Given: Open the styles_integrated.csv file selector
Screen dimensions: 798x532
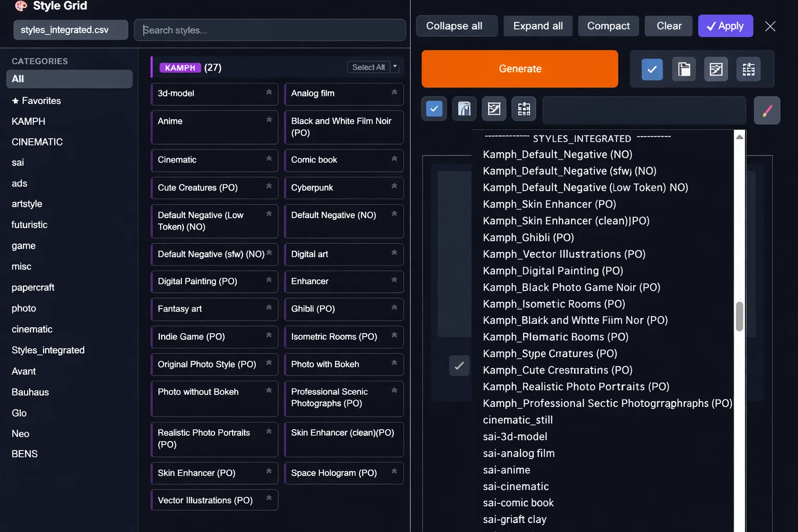Looking at the screenshot, I should click(x=71, y=30).
